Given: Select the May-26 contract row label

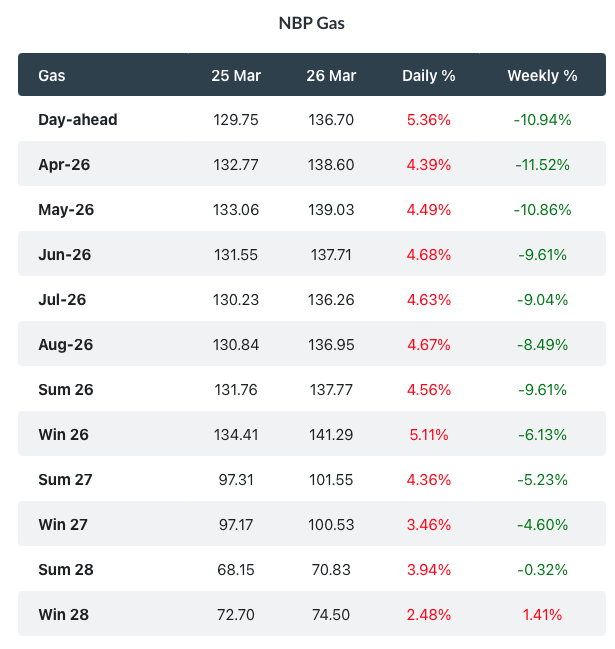Looking at the screenshot, I should [65, 210].
